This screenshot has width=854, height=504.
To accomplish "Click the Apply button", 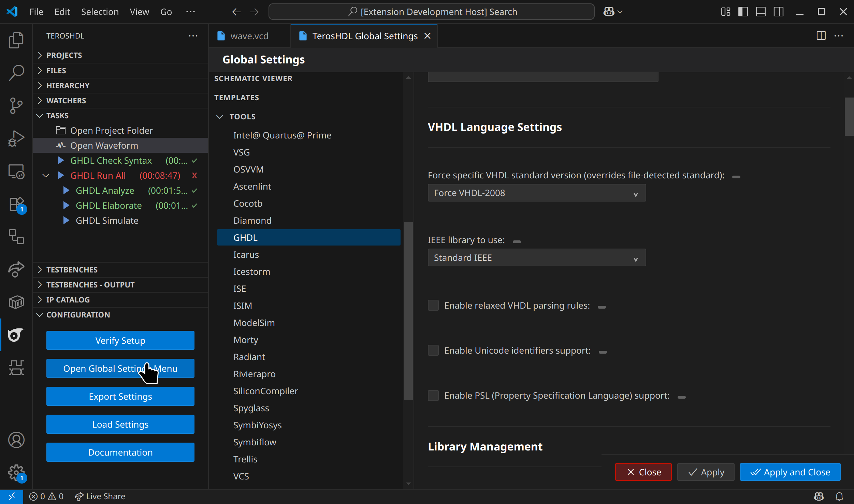I will [x=706, y=472].
